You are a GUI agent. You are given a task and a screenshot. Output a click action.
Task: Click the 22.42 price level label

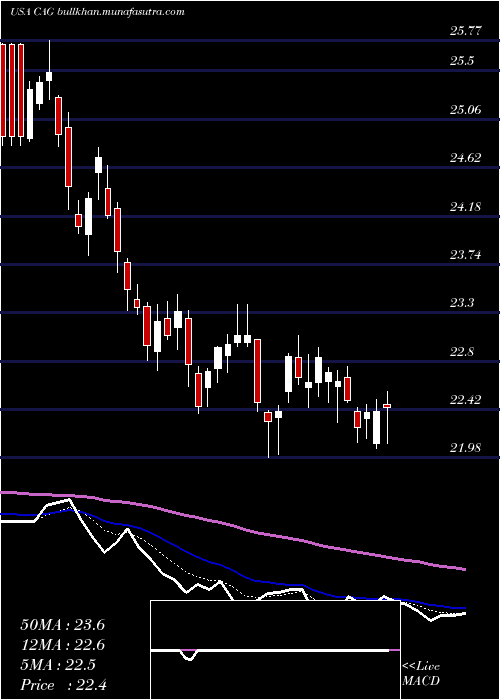(467, 400)
